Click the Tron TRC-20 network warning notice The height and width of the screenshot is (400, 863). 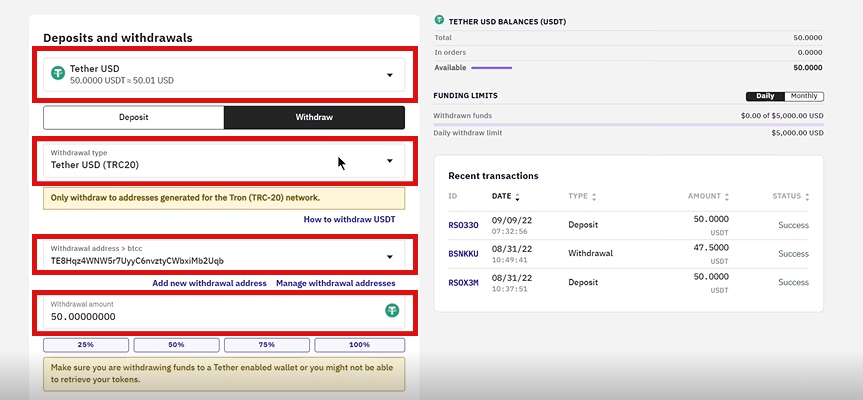pyautogui.click(x=224, y=198)
